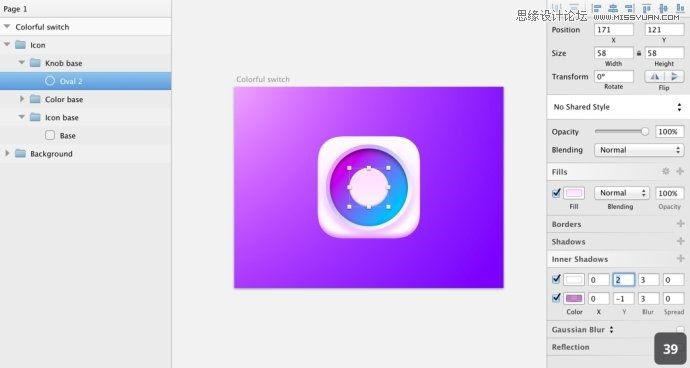
Task: Open the fill Blending mode dropdown
Action: (621, 193)
